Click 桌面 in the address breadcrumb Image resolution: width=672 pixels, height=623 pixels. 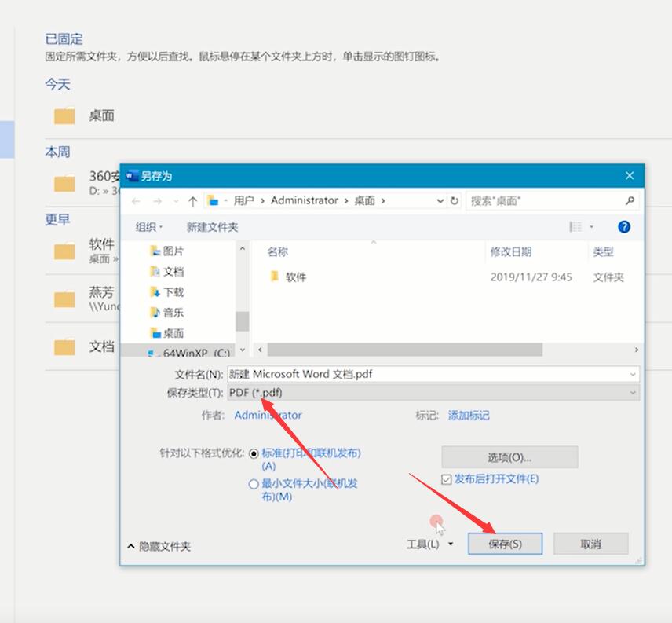365,200
